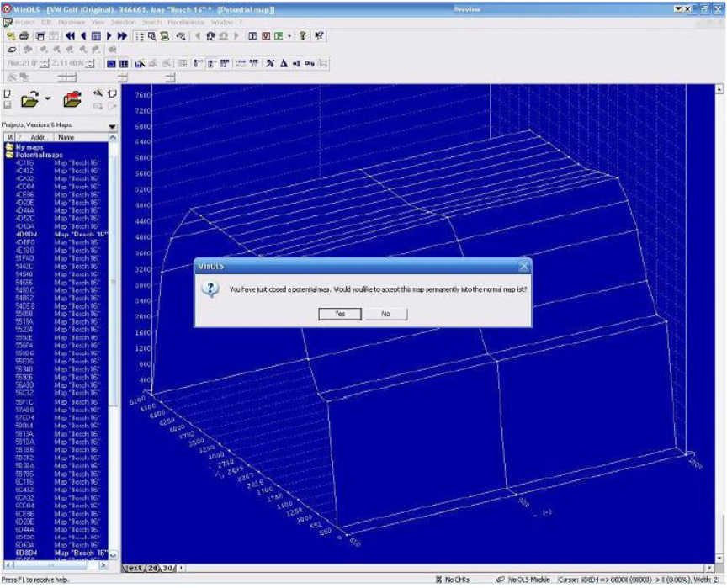Open the Project menu
Viewport: 727px width, 588px height.
(x=25, y=22)
